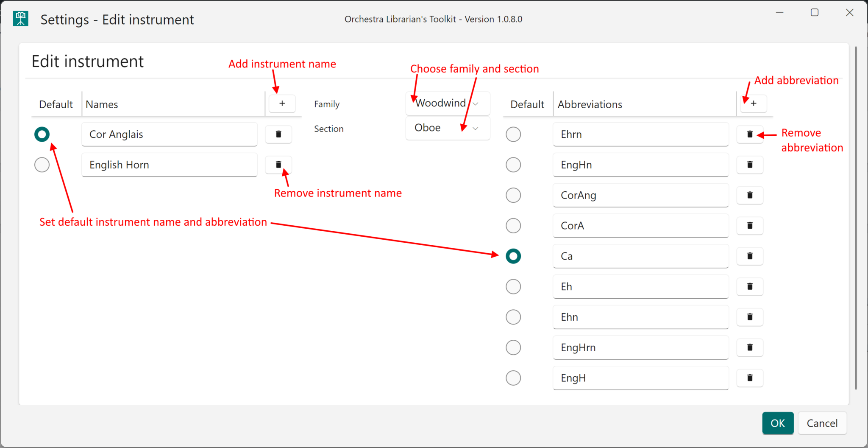Click the add abbreviation plus button
This screenshot has width=868, height=448.
tap(753, 104)
